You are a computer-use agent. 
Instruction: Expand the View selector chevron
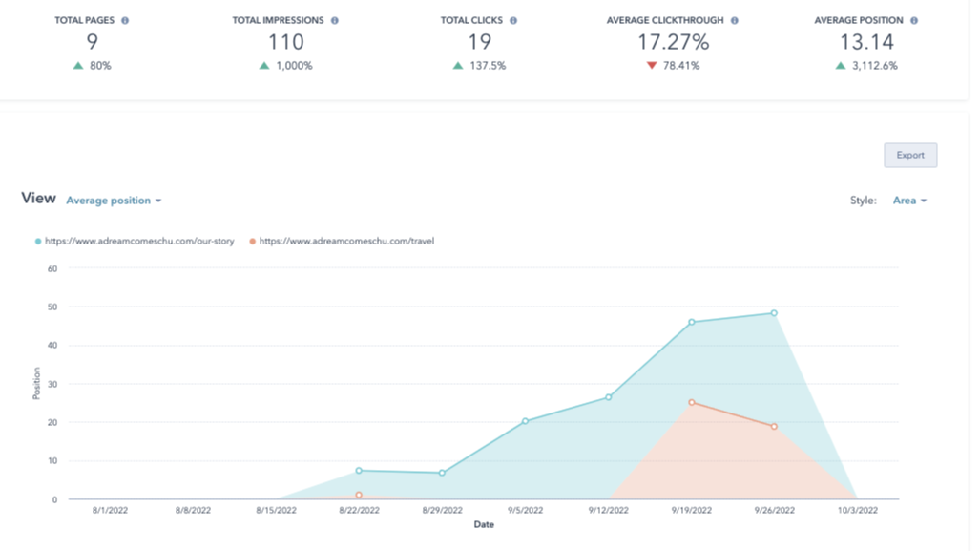click(x=160, y=201)
